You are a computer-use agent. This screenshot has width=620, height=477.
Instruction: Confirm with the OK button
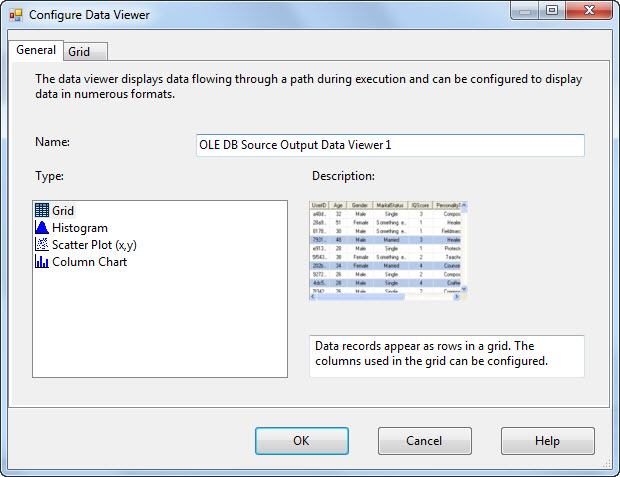(302, 441)
